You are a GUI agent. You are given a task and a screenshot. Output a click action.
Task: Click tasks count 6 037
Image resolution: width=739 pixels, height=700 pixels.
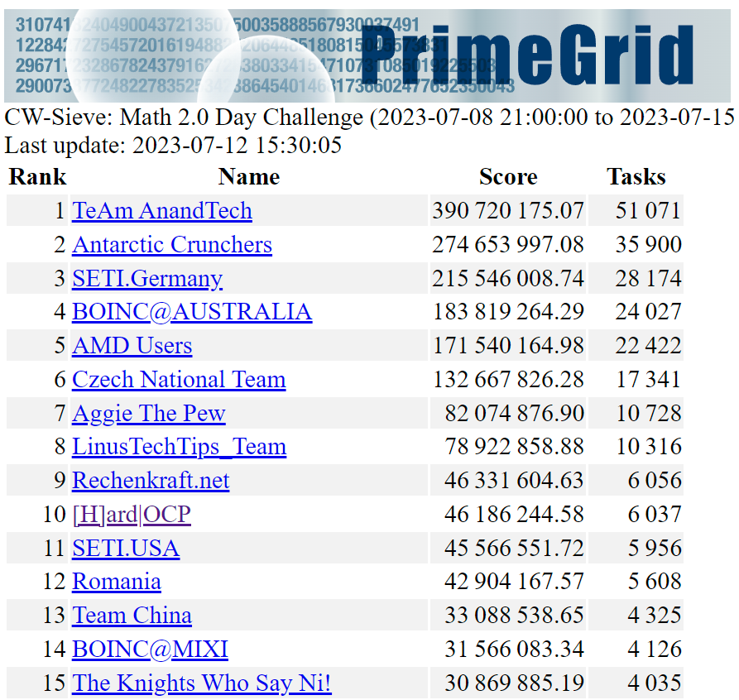click(655, 515)
